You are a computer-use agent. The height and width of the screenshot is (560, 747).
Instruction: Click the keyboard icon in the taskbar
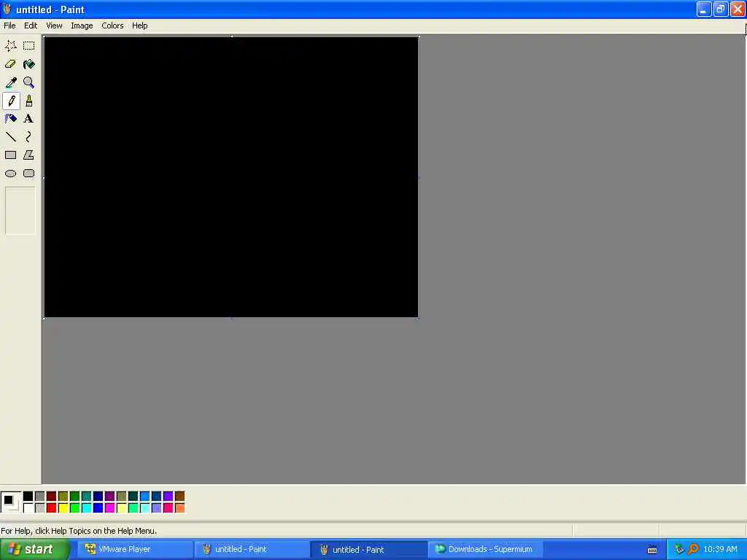point(652,550)
